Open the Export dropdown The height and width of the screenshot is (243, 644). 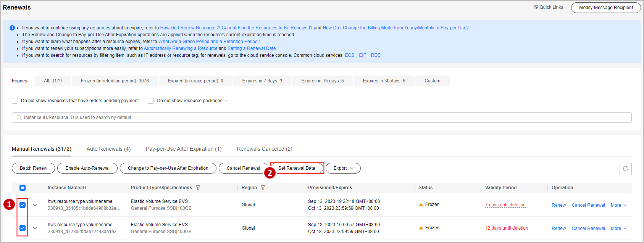coord(343,168)
